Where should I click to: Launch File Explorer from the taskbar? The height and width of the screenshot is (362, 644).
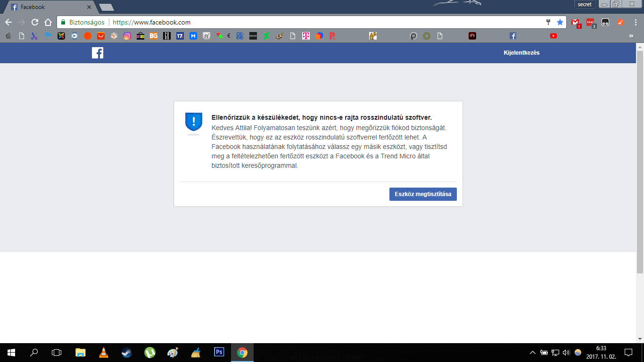point(81,352)
